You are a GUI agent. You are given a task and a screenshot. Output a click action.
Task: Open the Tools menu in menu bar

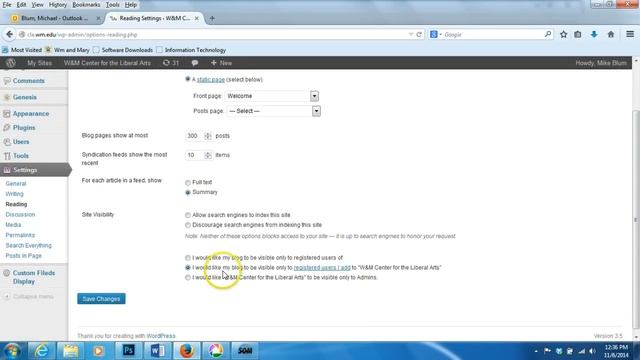[113, 5]
